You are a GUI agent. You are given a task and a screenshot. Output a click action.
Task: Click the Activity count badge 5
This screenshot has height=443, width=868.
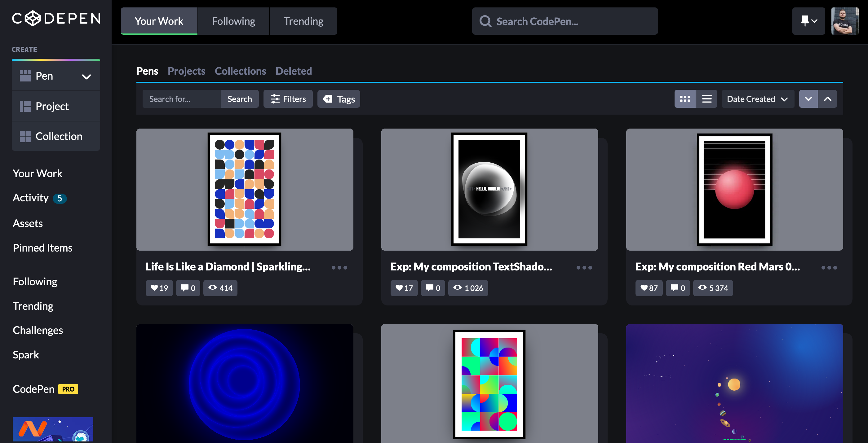[60, 198]
